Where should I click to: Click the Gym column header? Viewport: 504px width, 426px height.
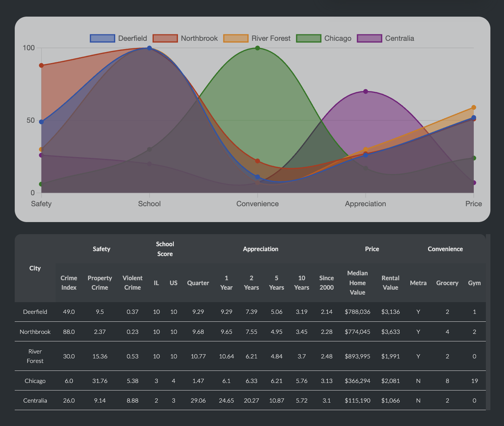pos(475,283)
